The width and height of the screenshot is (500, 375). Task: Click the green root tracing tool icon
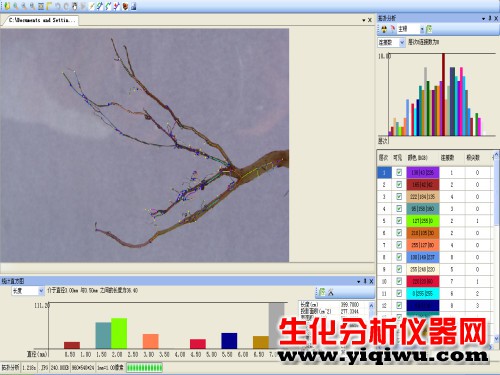tap(108, 6)
